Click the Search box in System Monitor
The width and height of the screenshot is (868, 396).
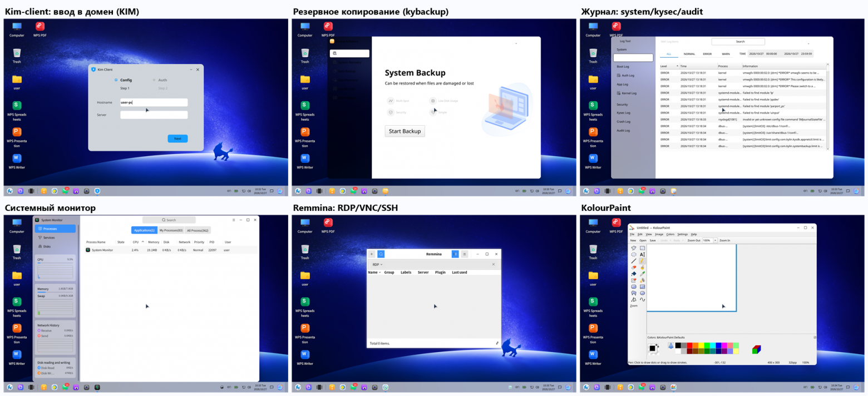[x=169, y=220]
